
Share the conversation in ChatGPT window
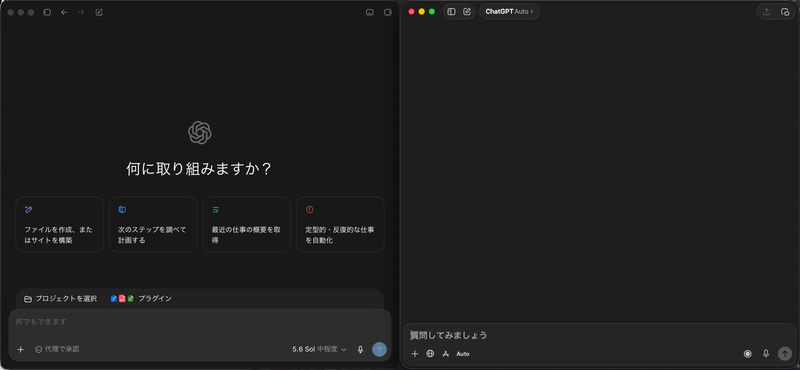(766, 12)
